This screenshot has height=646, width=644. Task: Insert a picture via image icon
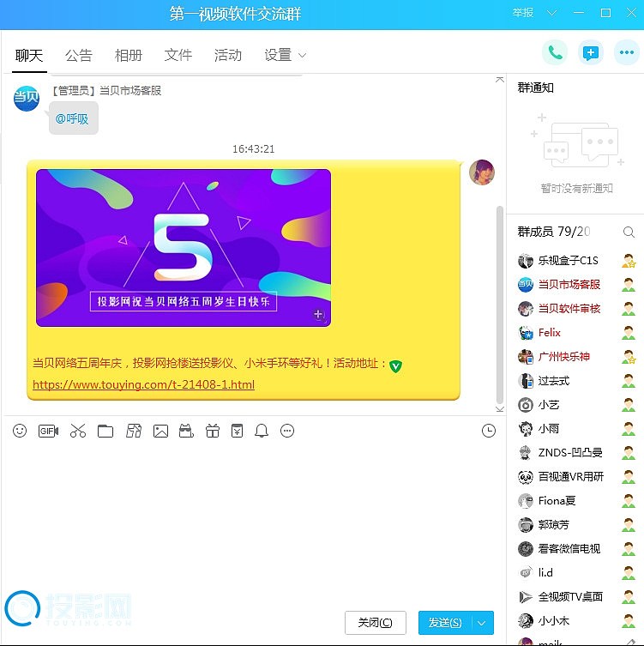click(x=160, y=431)
